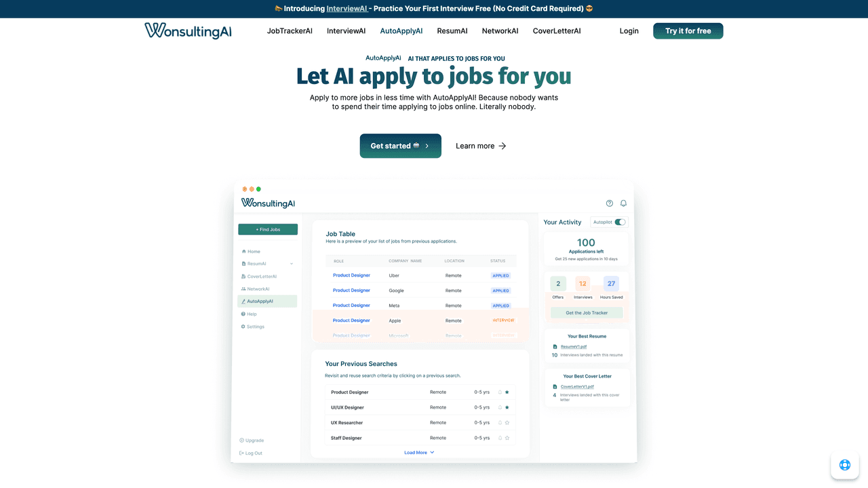Click the INTERVIEW status badge for Apple
Screen dimensions: 868x488
(x=503, y=321)
